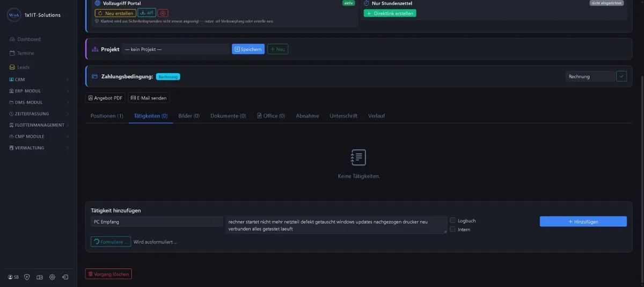Image resolution: width=644 pixels, height=287 pixels.
Task: Click the activity description text area
Action: coord(336,225)
